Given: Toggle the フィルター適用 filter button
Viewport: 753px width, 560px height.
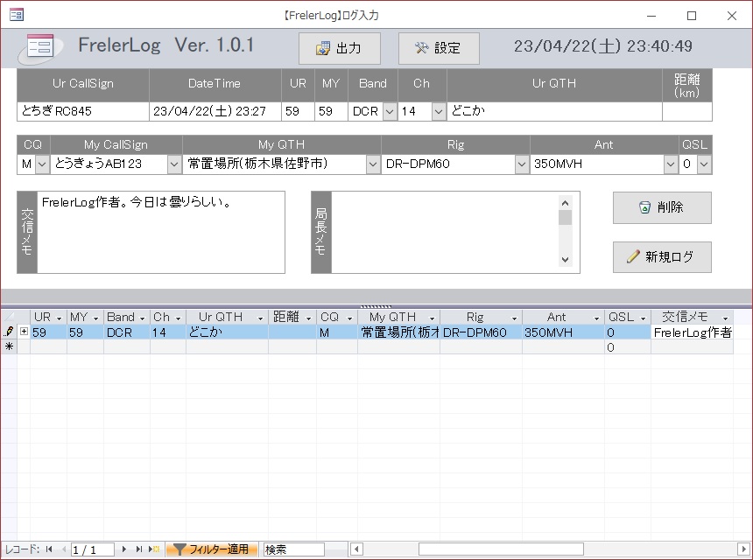Looking at the screenshot, I should point(212,549).
